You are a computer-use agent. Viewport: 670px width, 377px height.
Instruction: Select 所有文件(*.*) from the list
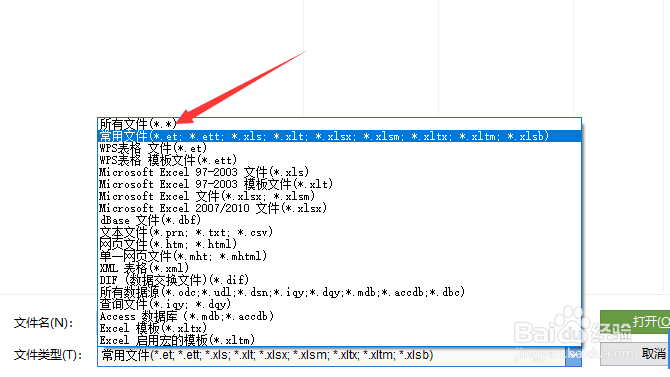coord(340,124)
